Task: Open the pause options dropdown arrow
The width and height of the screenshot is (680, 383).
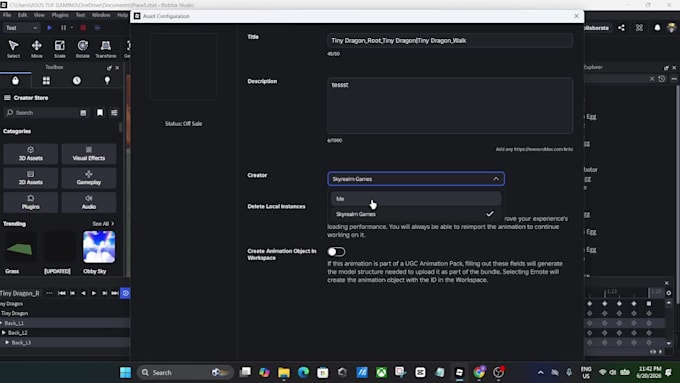Action: coord(72,28)
